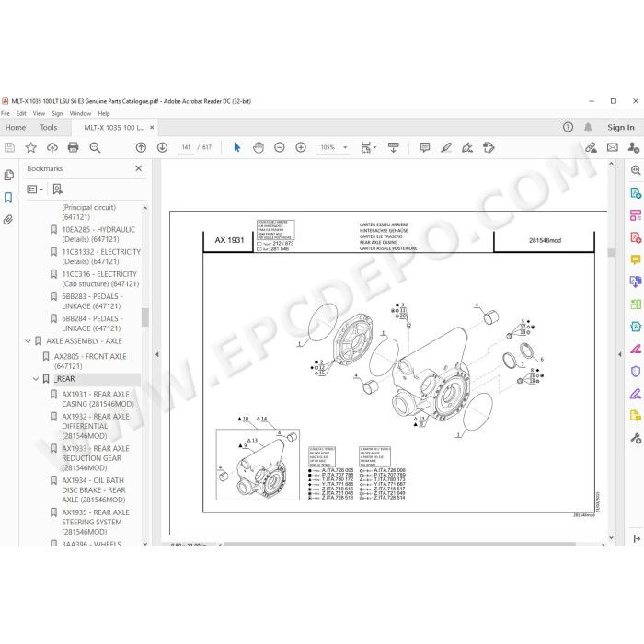Close the MLT-X 1035 document tab
Image resolution: width=644 pixels, height=644 pixels.
[x=152, y=127]
